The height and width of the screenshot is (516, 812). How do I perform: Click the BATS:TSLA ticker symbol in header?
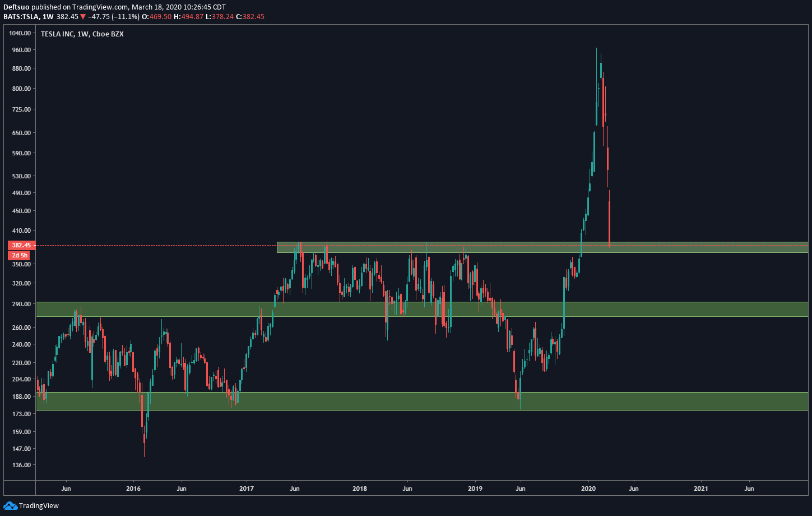pyautogui.click(x=22, y=17)
